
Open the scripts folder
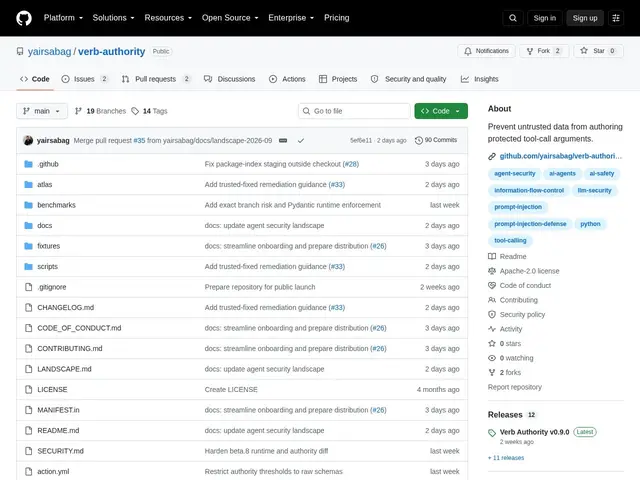point(47,267)
